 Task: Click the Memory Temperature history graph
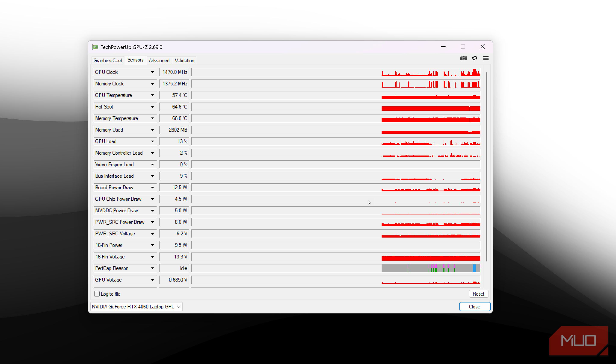(336, 118)
